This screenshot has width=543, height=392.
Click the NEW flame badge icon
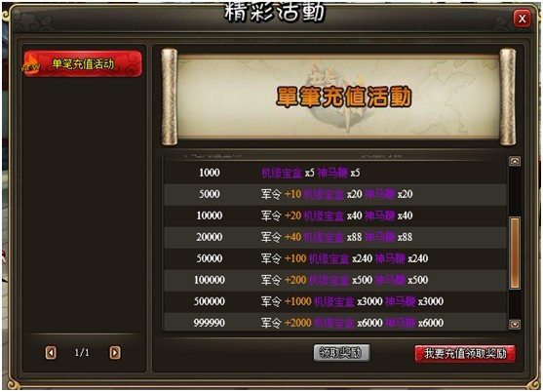pos(31,64)
